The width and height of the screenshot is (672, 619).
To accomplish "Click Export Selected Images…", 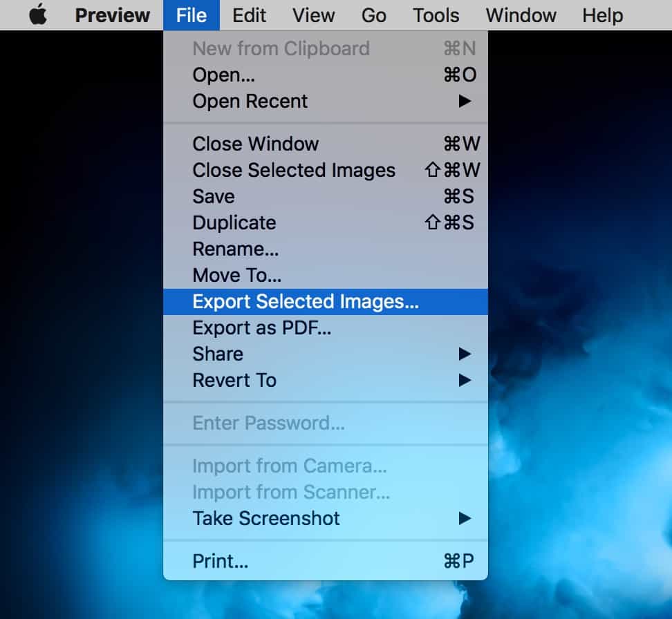I will (x=306, y=302).
